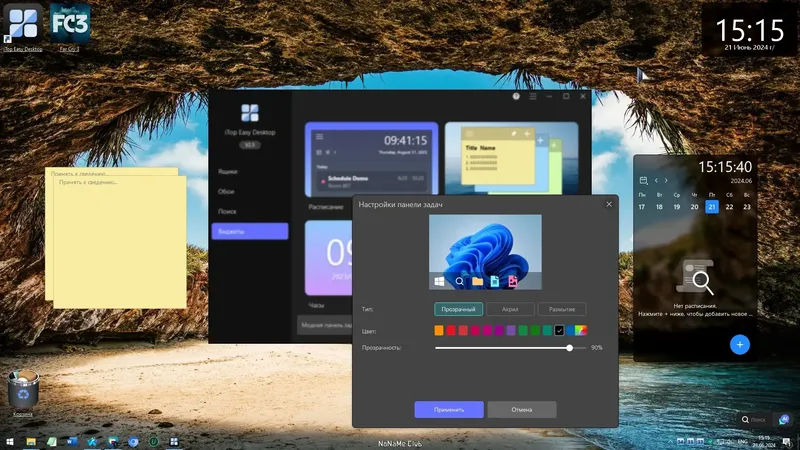Pick the violet taskbar color swatch
The image size is (800, 450).
click(511, 331)
